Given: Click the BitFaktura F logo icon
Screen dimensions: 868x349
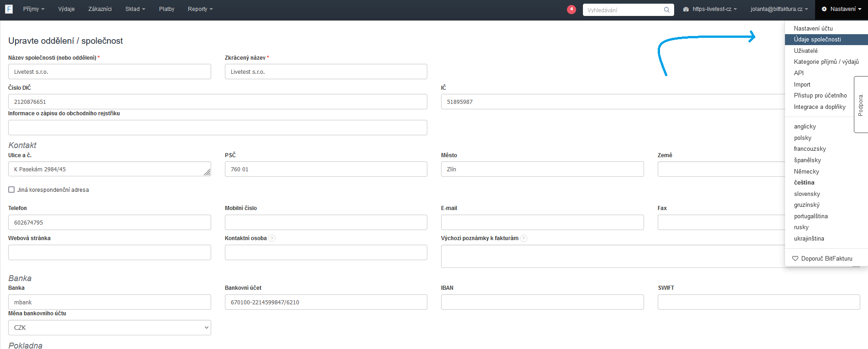Looking at the screenshot, I should pyautogui.click(x=9, y=9).
